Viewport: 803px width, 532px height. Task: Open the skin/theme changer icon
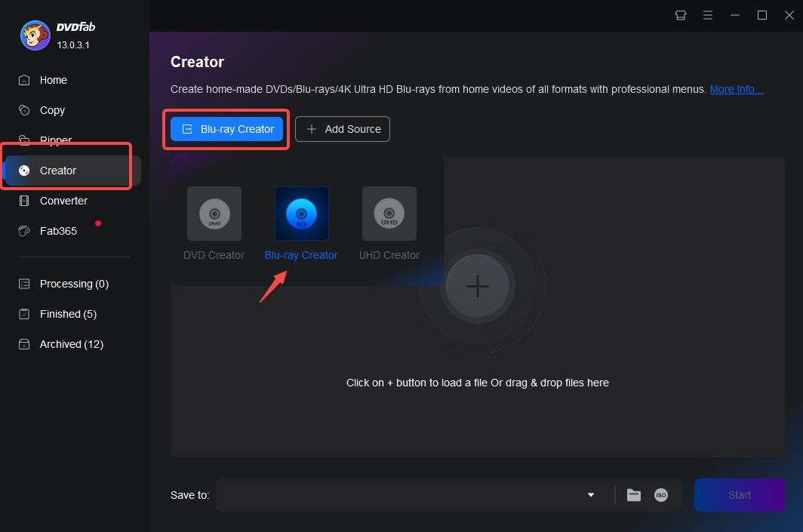680,15
